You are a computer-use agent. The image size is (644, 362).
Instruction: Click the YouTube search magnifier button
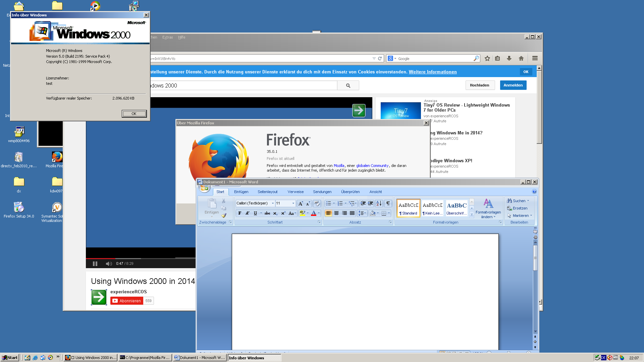[348, 85]
